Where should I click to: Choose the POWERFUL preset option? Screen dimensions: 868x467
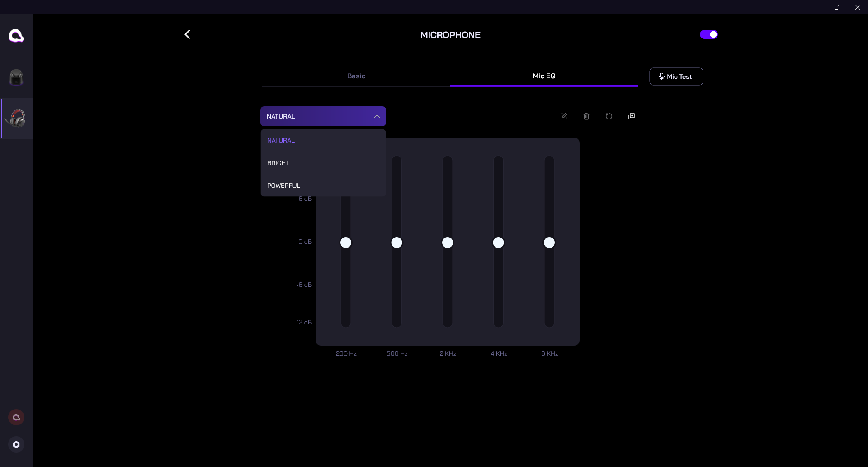(283, 186)
